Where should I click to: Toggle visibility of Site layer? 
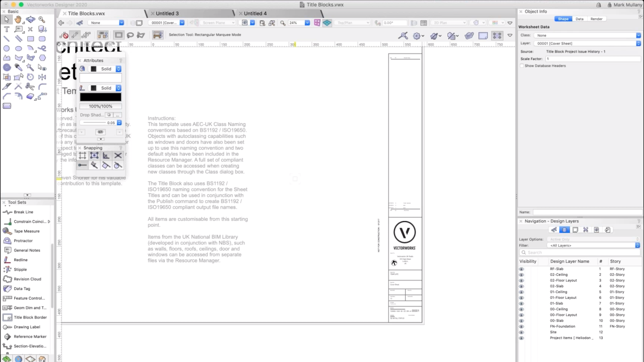(521, 332)
